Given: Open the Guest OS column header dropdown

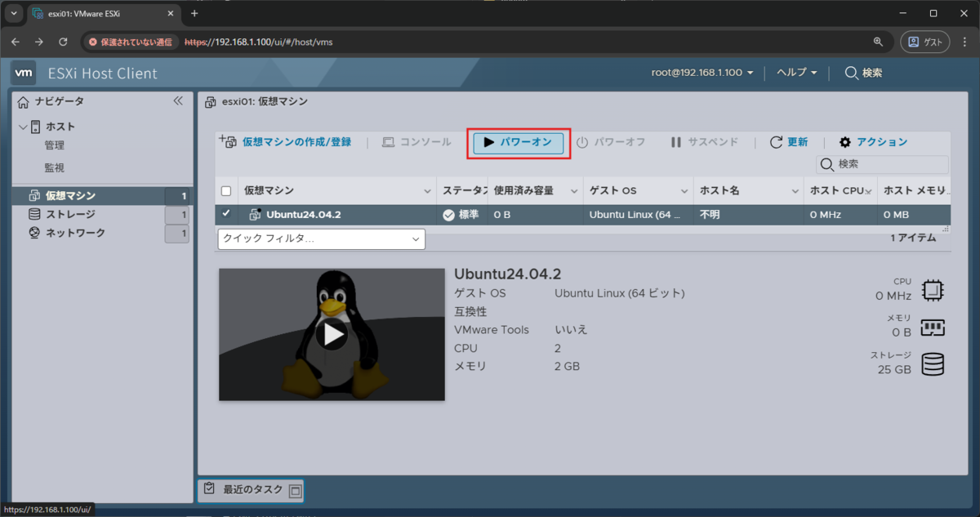Looking at the screenshot, I should [x=684, y=191].
